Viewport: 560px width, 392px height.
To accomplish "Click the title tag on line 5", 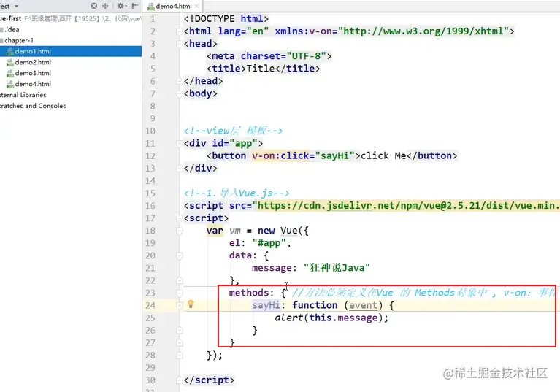I will click(x=264, y=69).
